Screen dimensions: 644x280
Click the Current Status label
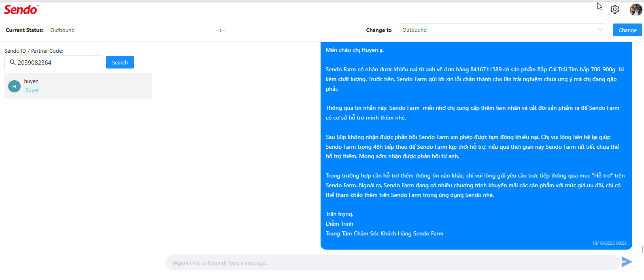click(x=24, y=30)
